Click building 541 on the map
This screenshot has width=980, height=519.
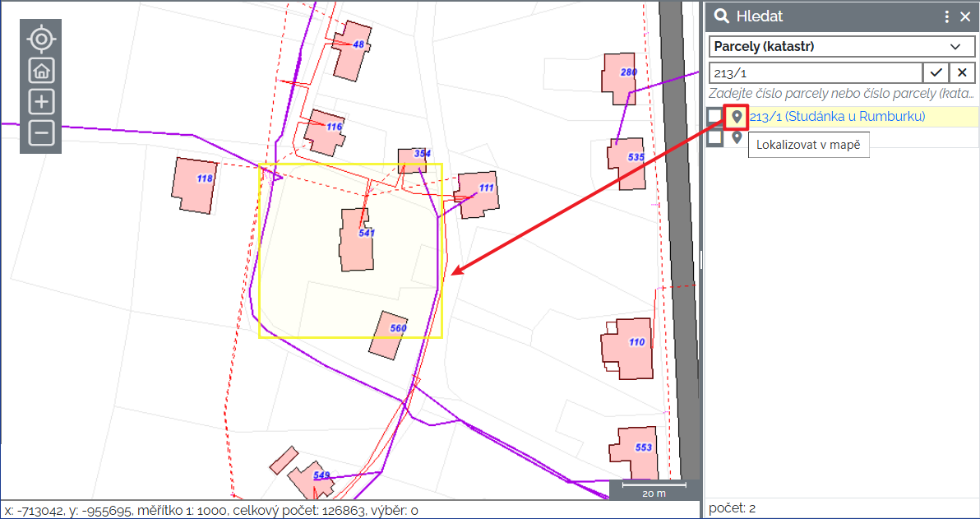(358, 240)
